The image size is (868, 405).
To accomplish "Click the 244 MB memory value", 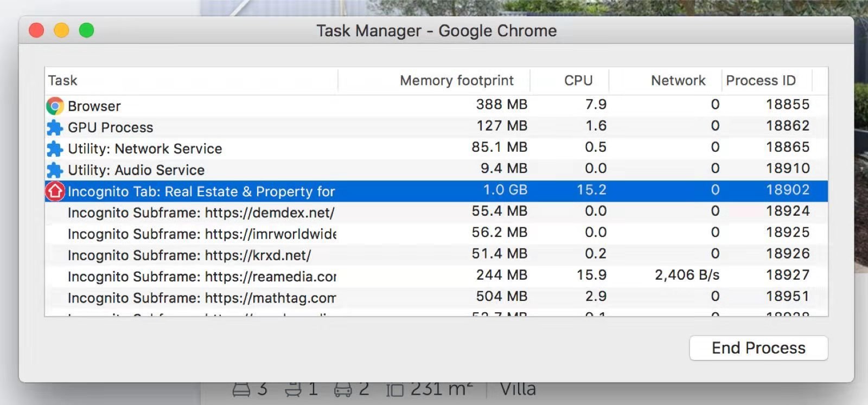I will click(502, 275).
